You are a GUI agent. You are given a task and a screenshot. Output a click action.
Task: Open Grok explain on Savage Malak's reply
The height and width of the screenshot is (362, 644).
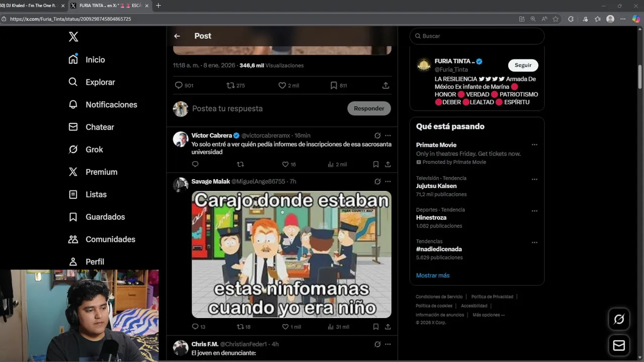pyautogui.click(x=377, y=182)
